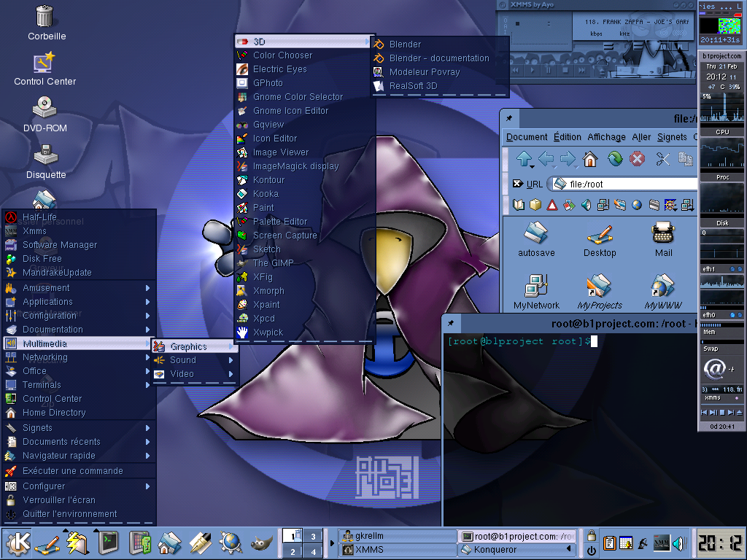Image resolution: width=747 pixels, height=560 pixels.
Task: Click the Stop icon in Konqueror toolbar
Action: 637,158
